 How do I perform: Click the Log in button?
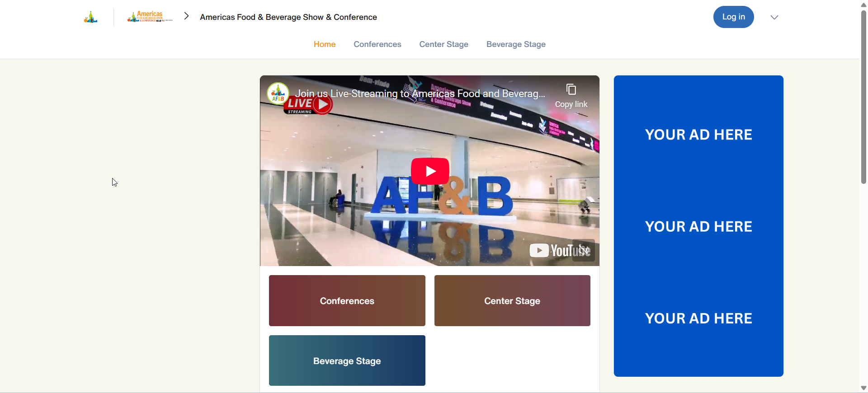(x=733, y=17)
